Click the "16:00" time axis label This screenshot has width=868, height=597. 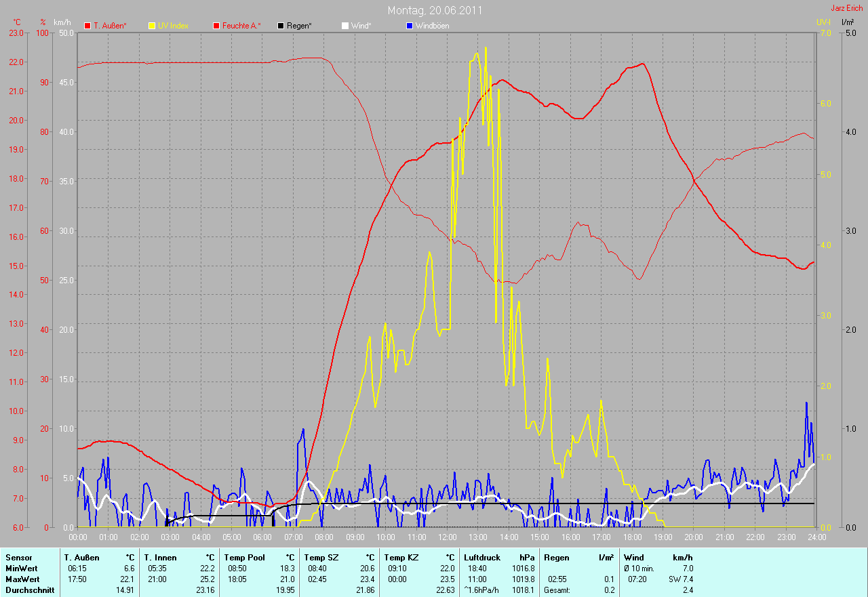(x=570, y=537)
